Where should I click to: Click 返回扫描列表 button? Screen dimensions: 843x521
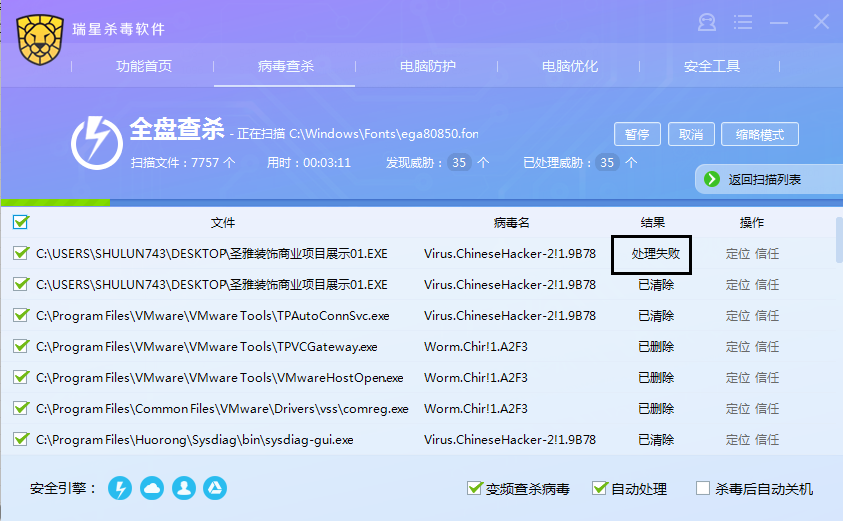[x=769, y=179]
